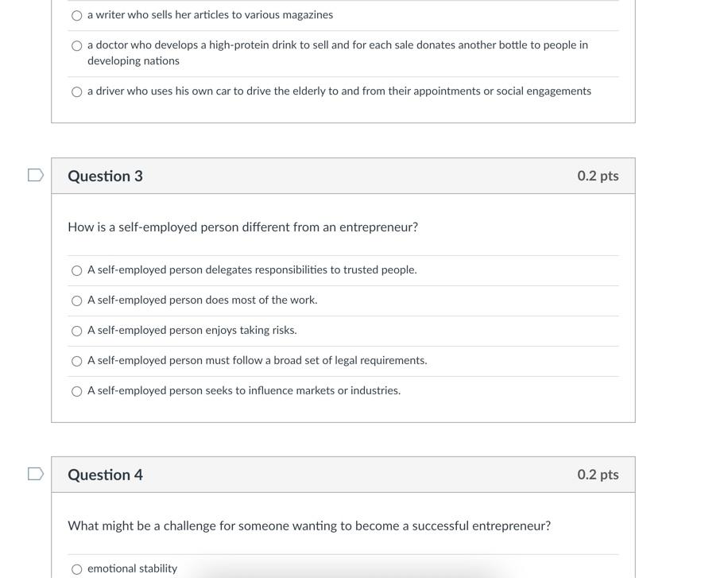The height and width of the screenshot is (578, 728).
Task: Select 'seeks to influence markets or industries'
Action: click(x=76, y=390)
